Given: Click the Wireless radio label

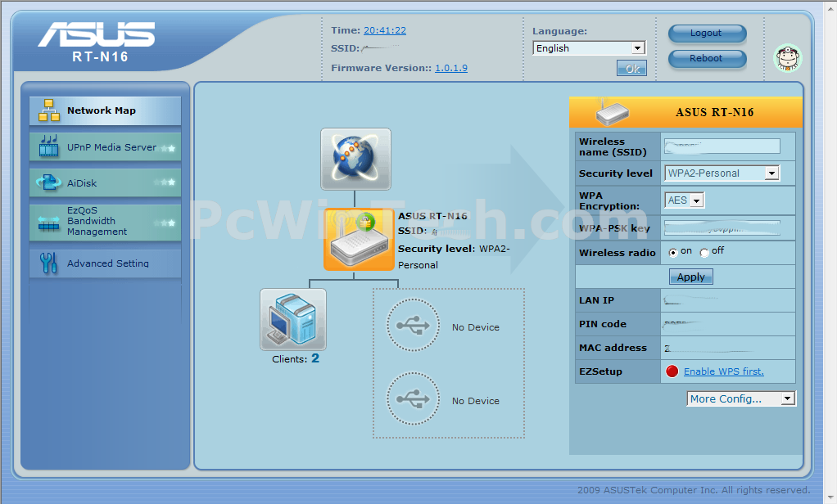Looking at the screenshot, I should point(617,253).
